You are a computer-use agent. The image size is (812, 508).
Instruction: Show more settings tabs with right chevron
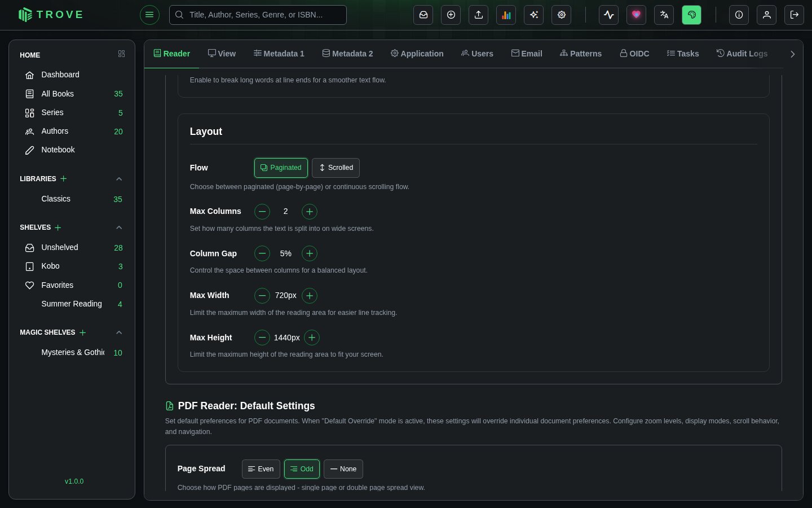792,54
